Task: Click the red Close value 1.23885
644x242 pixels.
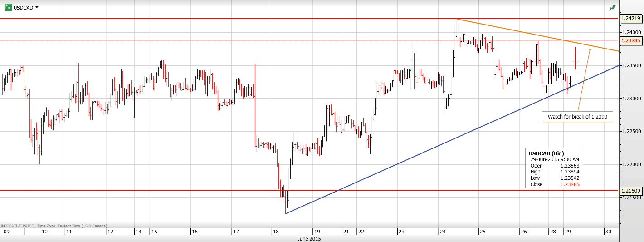Action: [570, 184]
